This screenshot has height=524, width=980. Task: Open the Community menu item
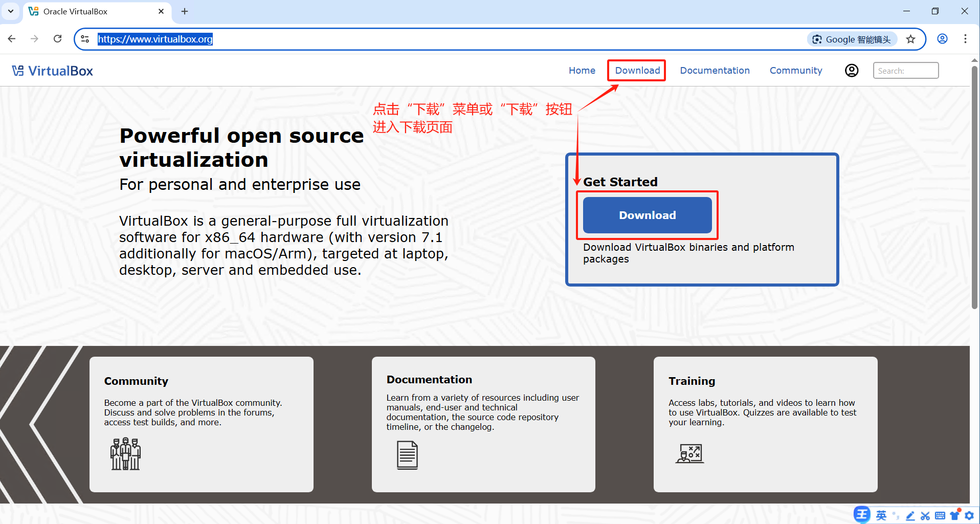796,71
